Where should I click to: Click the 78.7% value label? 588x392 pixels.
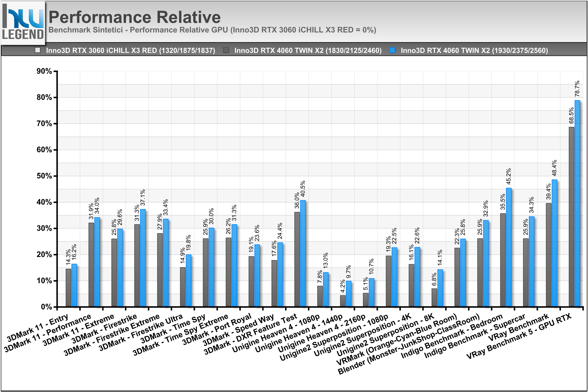click(x=577, y=89)
